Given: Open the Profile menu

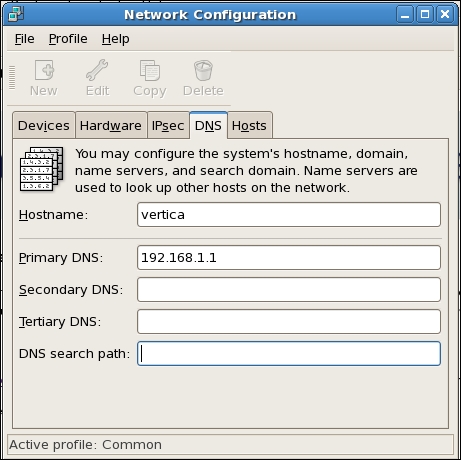Looking at the screenshot, I should coord(68,39).
